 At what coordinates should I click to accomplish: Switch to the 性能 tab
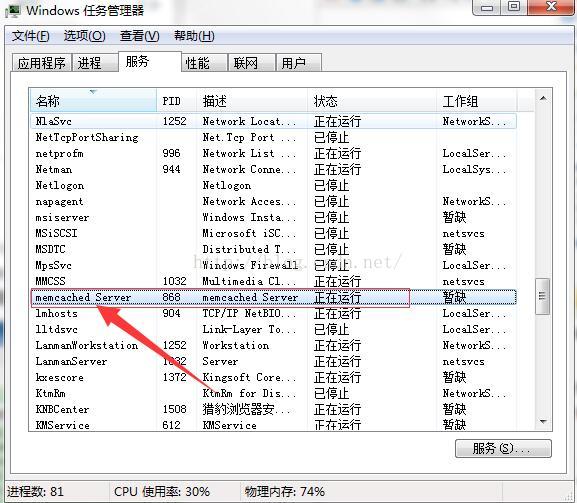pyautogui.click(x=204, y=63)
